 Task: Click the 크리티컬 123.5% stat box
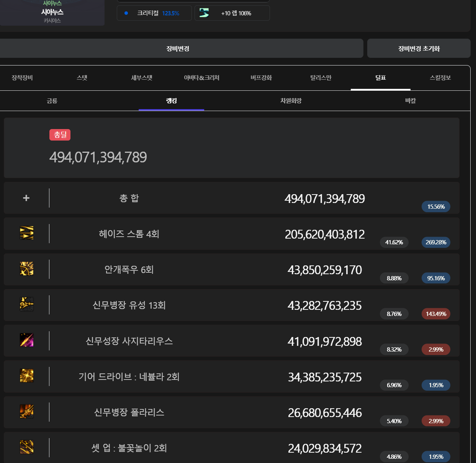coord(154,13)
